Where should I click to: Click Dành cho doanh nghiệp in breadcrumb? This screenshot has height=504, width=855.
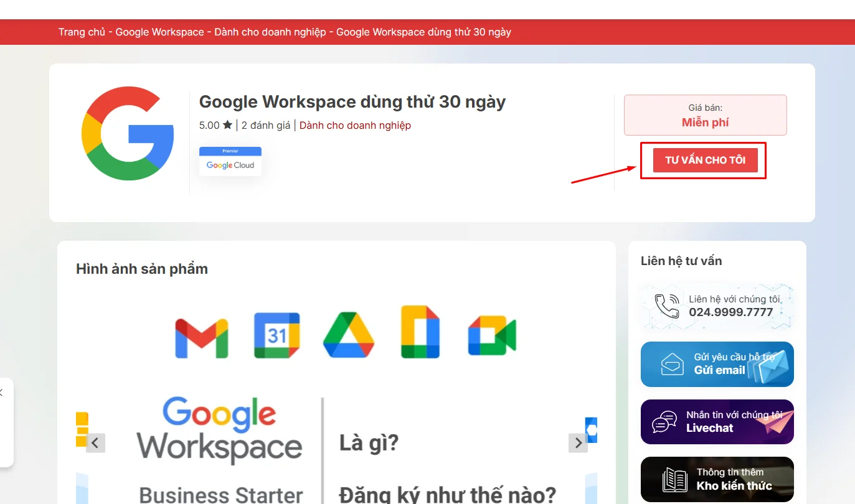[270, 32]
